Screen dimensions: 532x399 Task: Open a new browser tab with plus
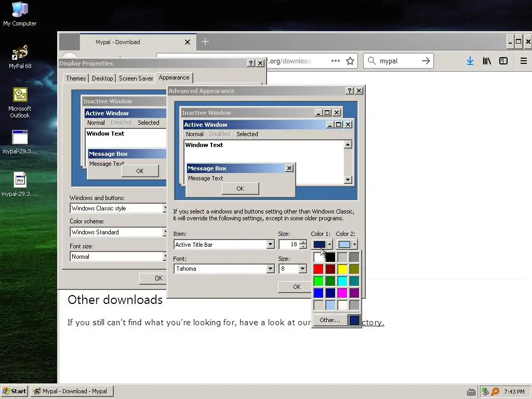click(x=205, y=42)
